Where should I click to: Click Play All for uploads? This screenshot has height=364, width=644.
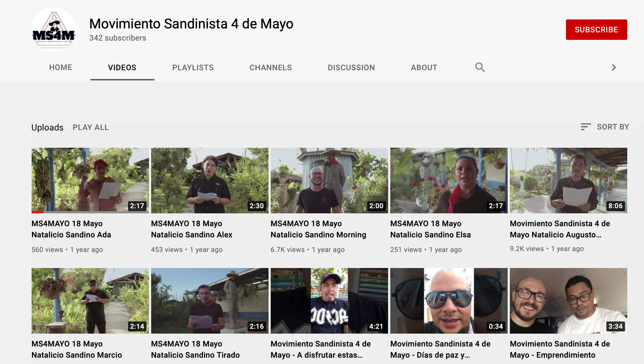pos(91,127)
